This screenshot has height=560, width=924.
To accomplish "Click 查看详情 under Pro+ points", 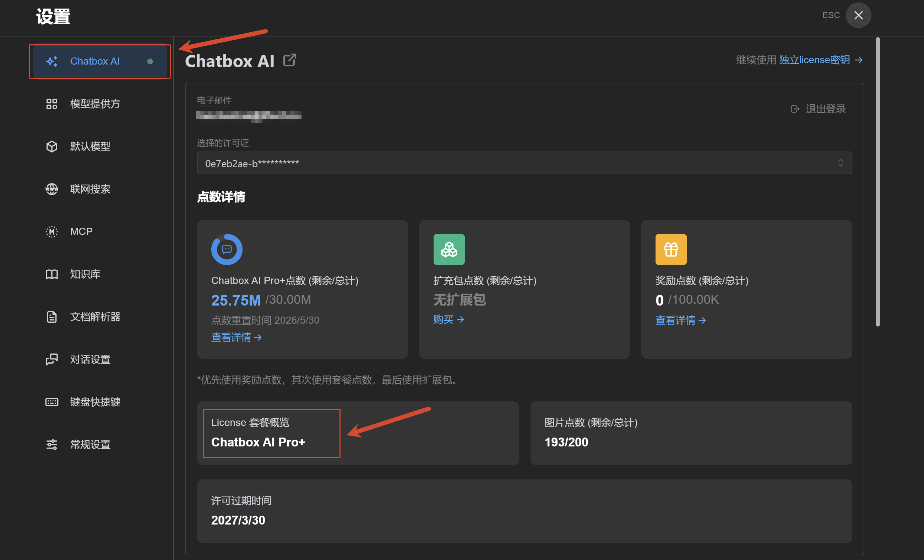I will click(x=236, y=338).
